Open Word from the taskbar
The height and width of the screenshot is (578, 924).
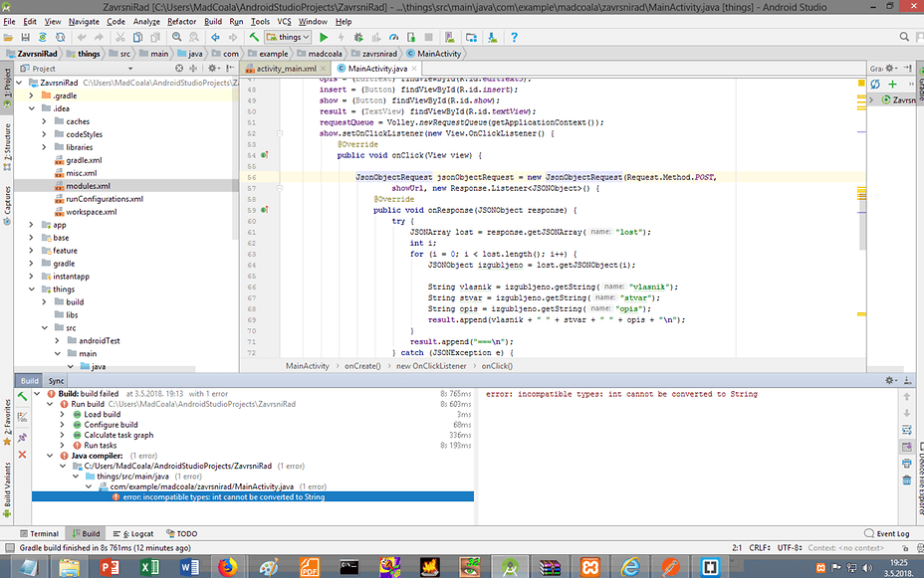click(x=189, y=567)
